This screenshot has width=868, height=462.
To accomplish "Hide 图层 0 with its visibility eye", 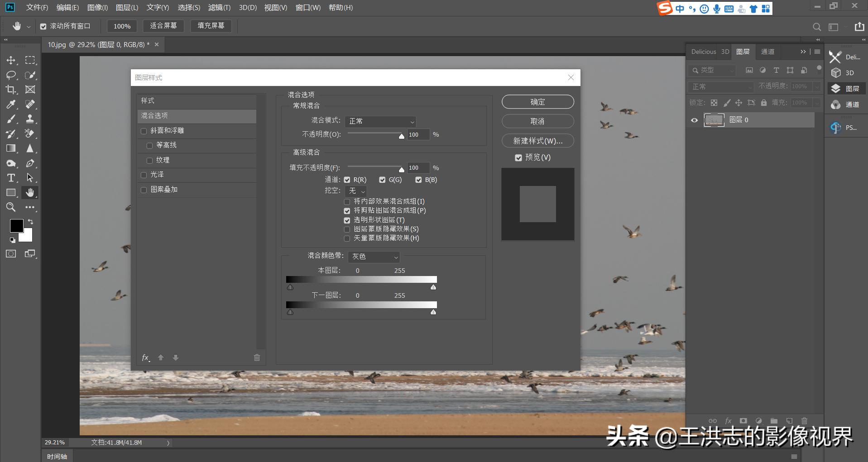I will click(x=694, y=120).
